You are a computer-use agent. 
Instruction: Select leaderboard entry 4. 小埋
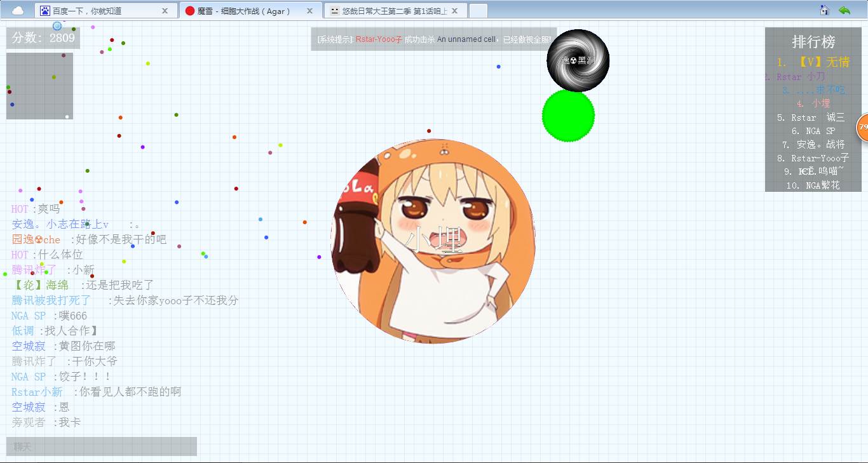point(813,103)
